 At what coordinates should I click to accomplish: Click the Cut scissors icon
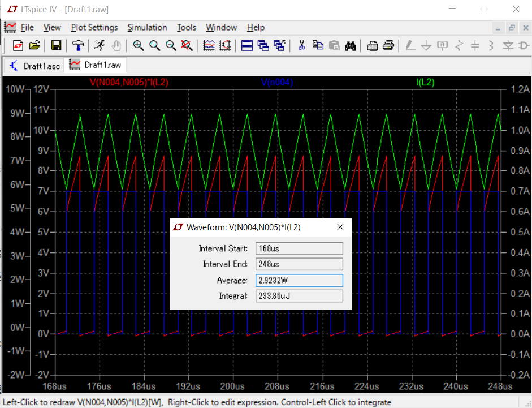302,45
